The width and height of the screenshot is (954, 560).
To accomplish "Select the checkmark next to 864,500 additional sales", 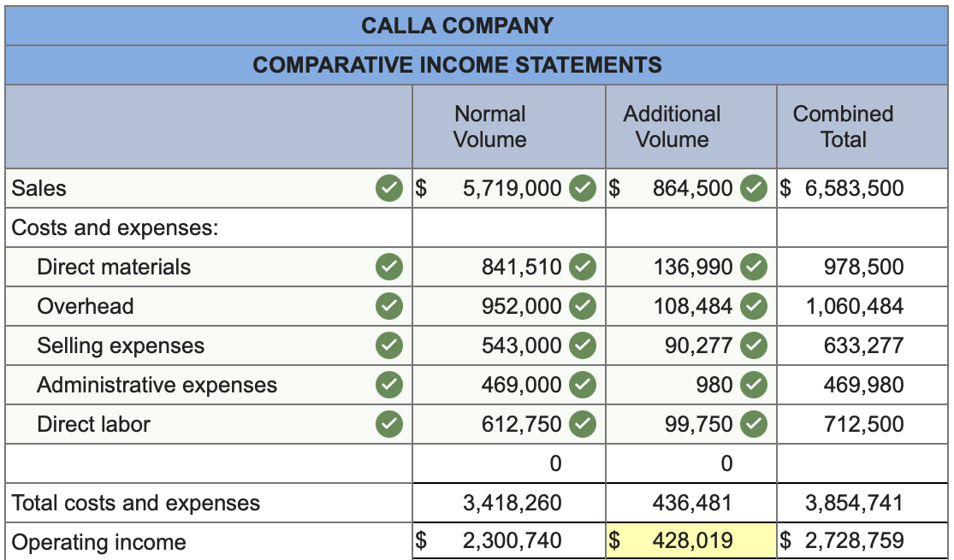I will pyautogui.click(x=751, y=187).
